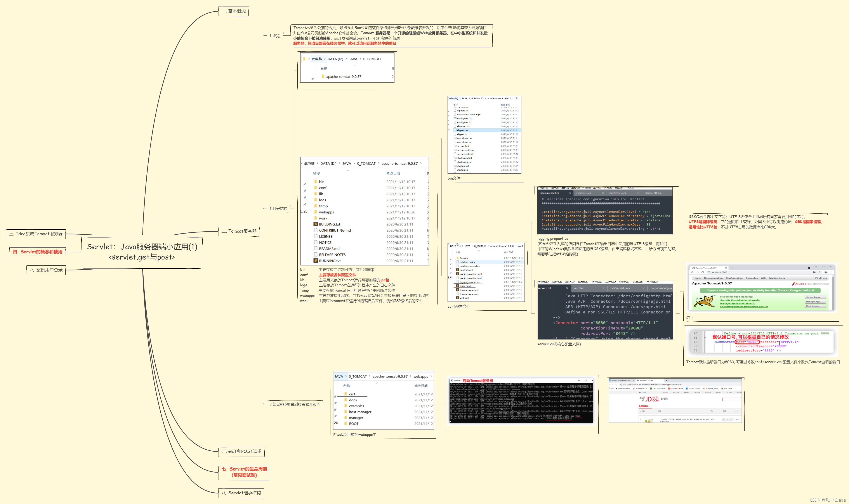Screen dimensions: 849x504
Task: Click the Manager App button
Action: click(815, 301)
